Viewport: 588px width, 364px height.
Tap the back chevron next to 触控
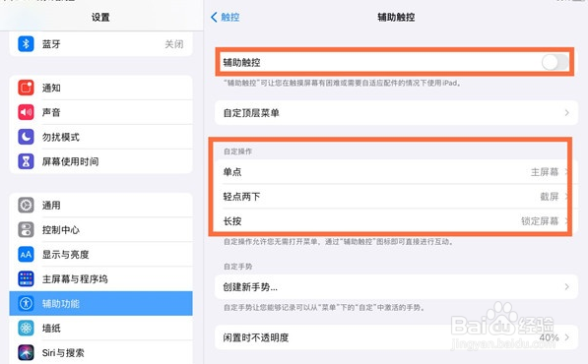214,17
